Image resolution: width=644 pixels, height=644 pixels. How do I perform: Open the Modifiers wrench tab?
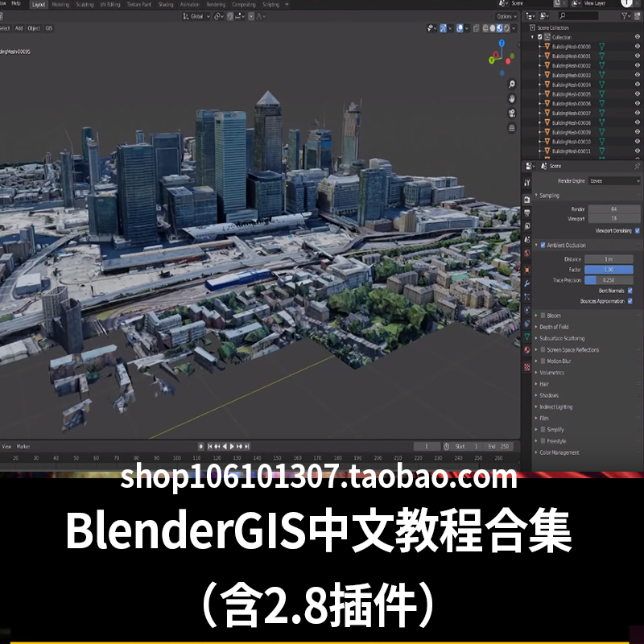(527, 283)
